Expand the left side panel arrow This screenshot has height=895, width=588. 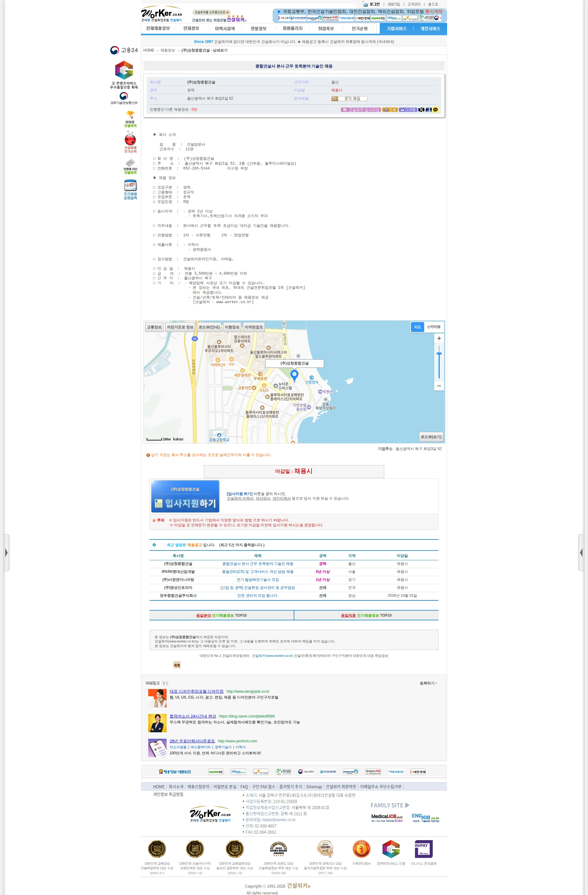[6, 552]
